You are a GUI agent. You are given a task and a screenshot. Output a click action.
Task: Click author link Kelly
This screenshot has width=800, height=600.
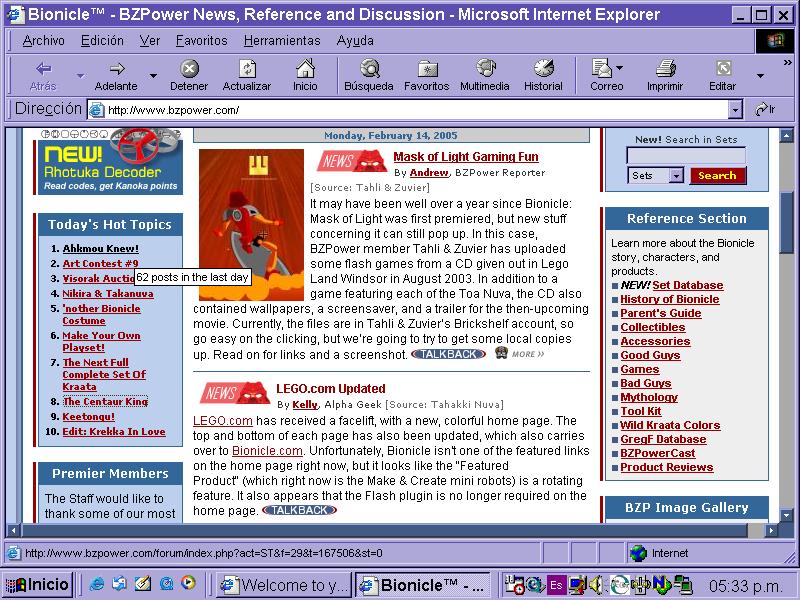(x=305, y=405)
